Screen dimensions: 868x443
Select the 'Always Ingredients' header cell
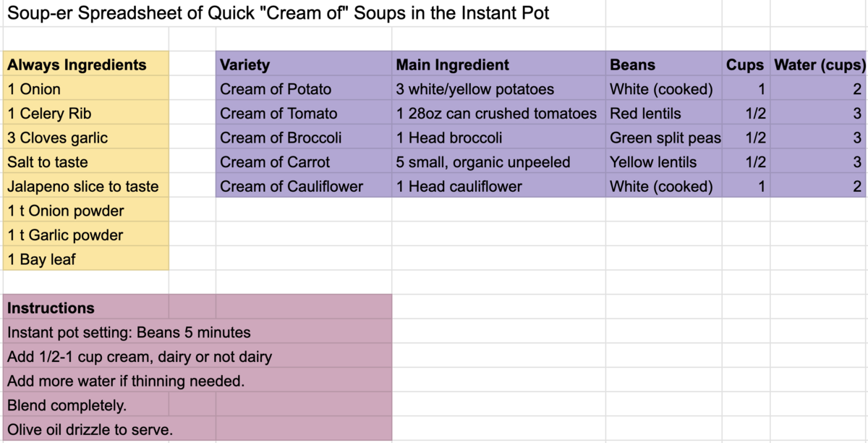(x=86, y=64)
